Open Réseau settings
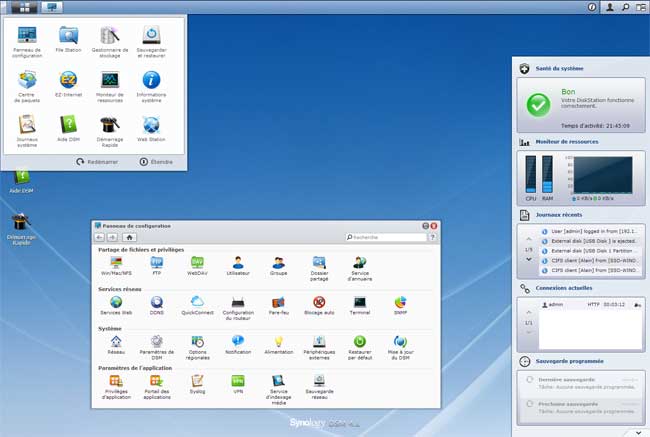 [x=116, y=345]
